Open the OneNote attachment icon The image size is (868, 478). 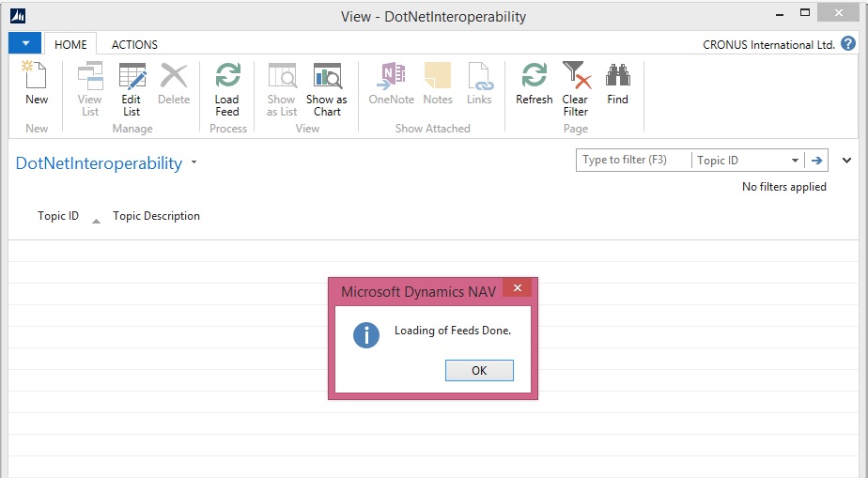coord(391,75)
